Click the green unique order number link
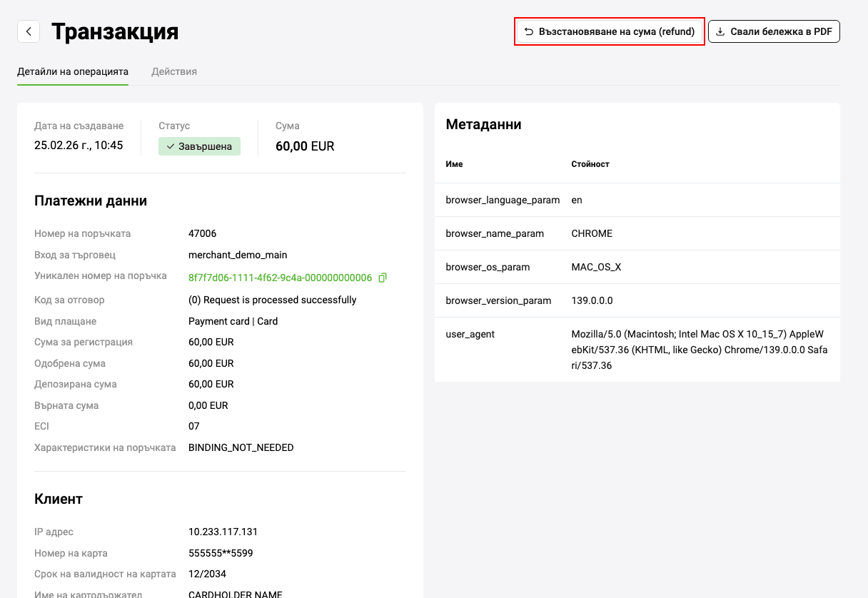The width and height of the screenshot is (868, 598). pyautogui.click(x=280, y=278)
